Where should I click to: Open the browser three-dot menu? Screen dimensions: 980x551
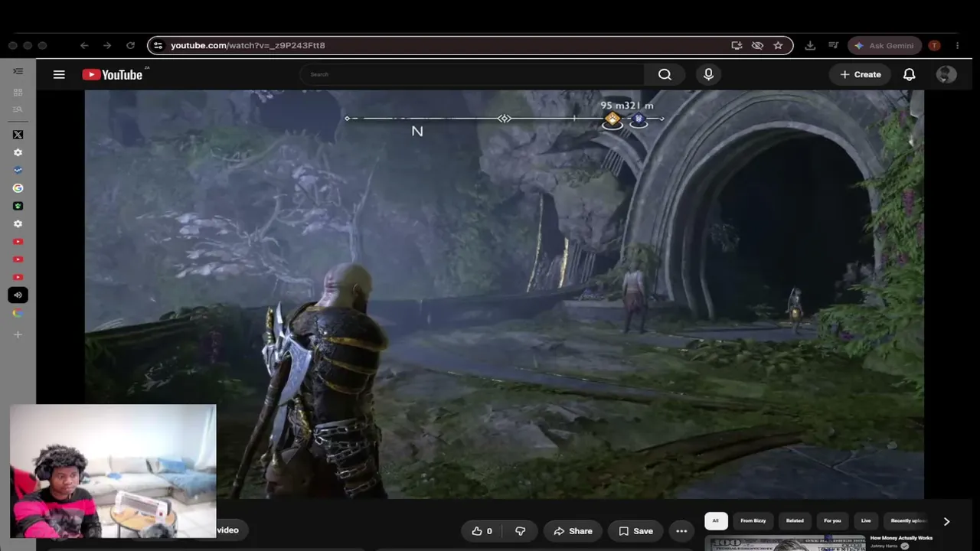[x=957, y=46]
